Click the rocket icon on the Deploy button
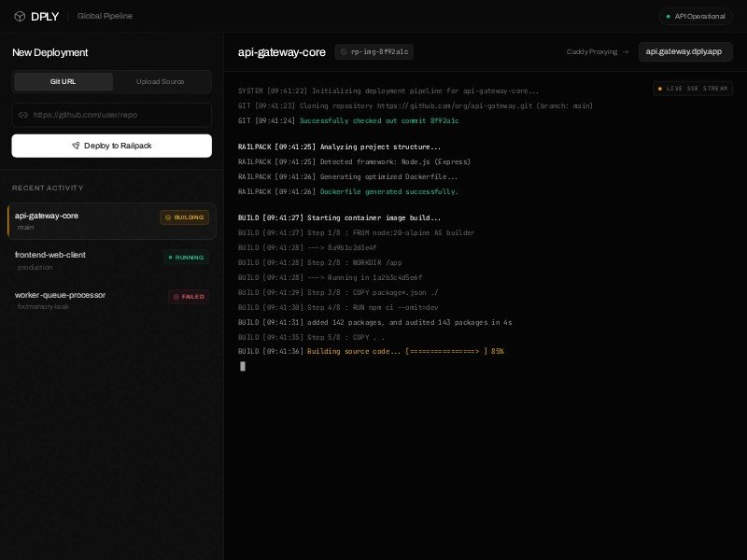The width and height of the screenshot is (747, 560). click(76, 146)
